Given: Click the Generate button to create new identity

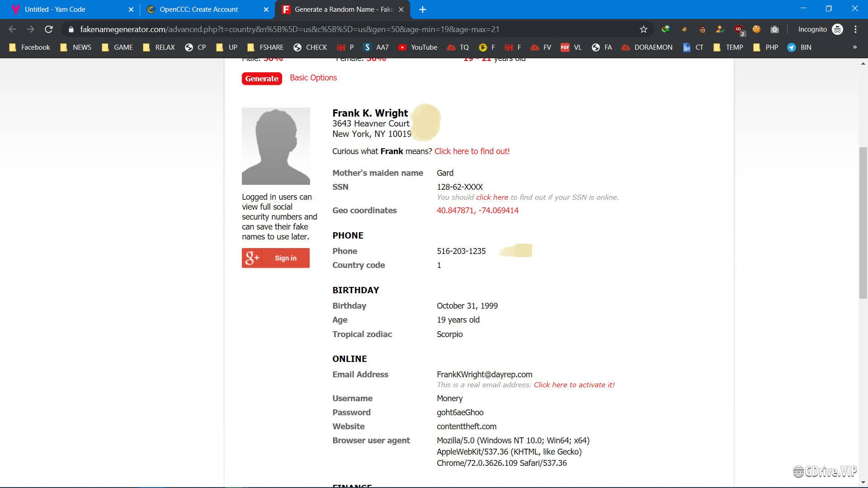Looking at the screenshot, I should click(262, 78).
